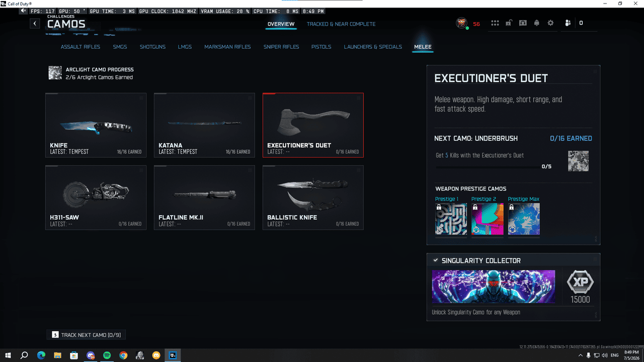The height and width of the screenshot is (362, 644).
Task: Open Marksman Rifles category
Action: pos(227,47)
